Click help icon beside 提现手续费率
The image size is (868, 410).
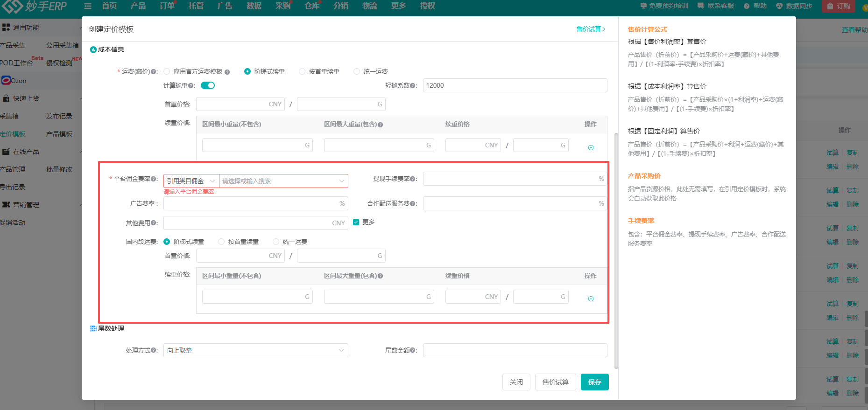[x=413, y=179]
